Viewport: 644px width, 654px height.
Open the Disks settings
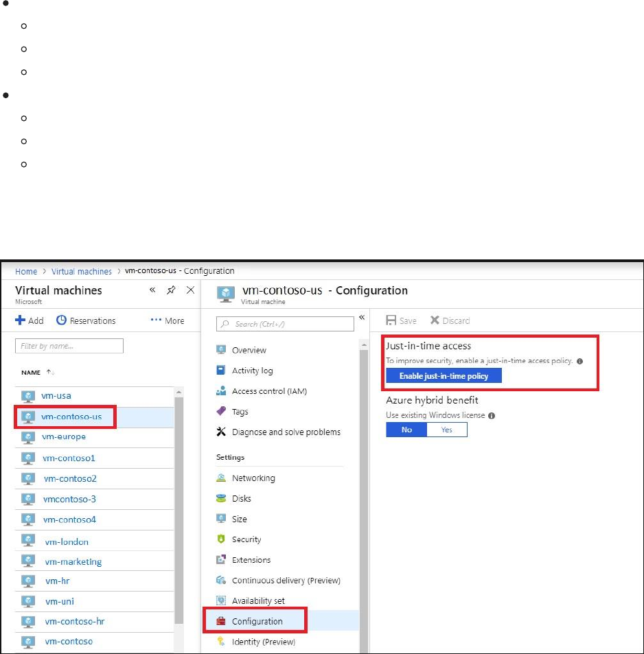(x=241, y=498)
